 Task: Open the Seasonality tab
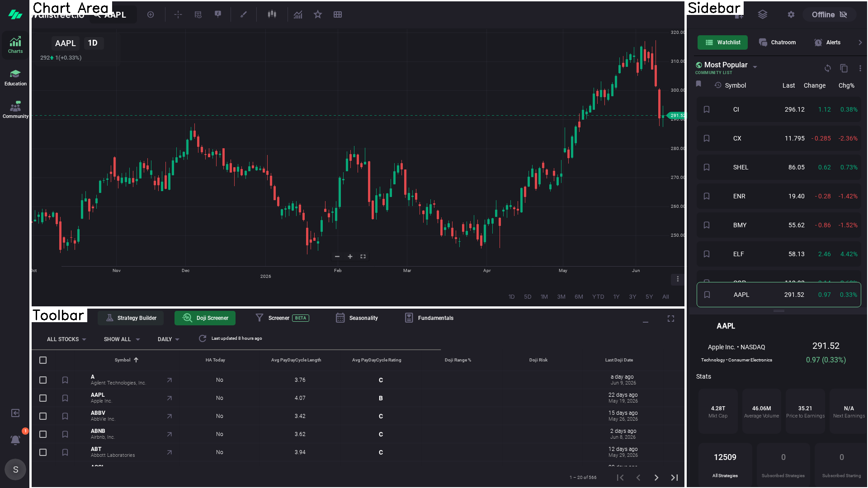coord(357,318)
